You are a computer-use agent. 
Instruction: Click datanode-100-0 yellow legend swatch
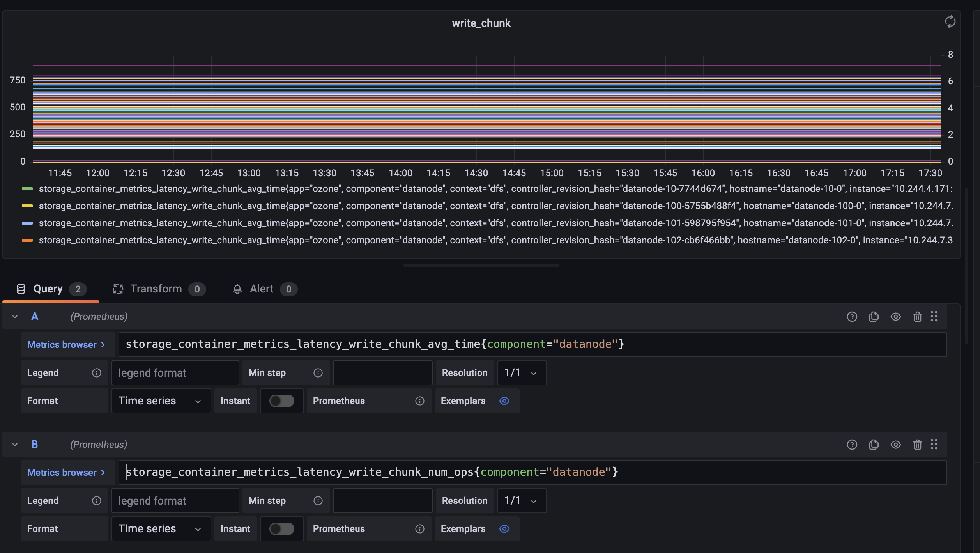pyautogui.click(x=27, y=206)
